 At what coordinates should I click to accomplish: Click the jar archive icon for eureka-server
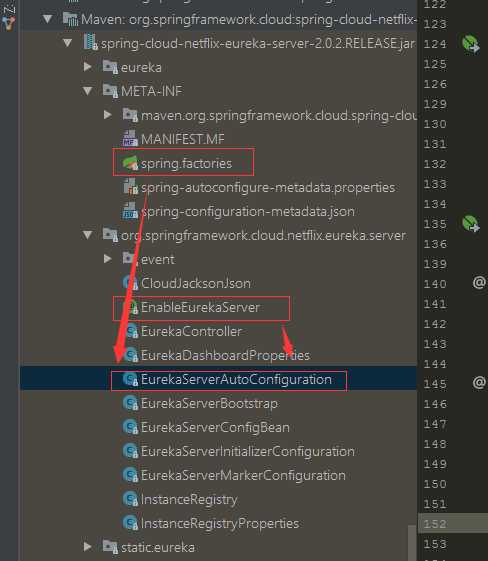[91, 43]
